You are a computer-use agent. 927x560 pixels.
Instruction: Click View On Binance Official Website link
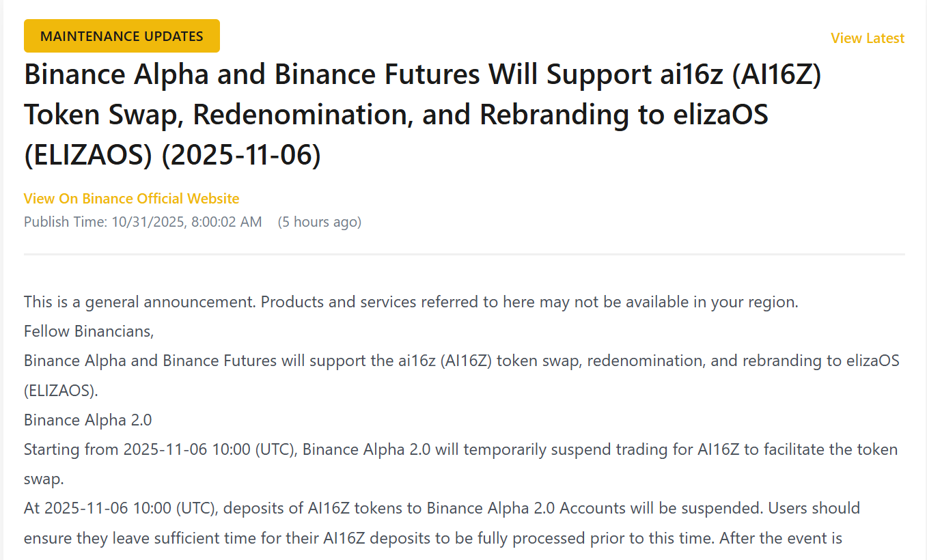tap(131, 198)
